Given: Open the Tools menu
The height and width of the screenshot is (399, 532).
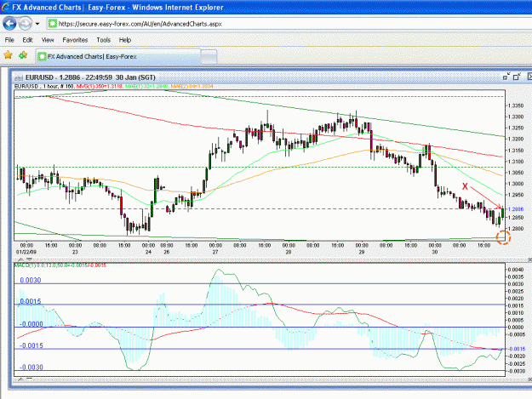Looking at the screenshot, I should click(104, 40).
